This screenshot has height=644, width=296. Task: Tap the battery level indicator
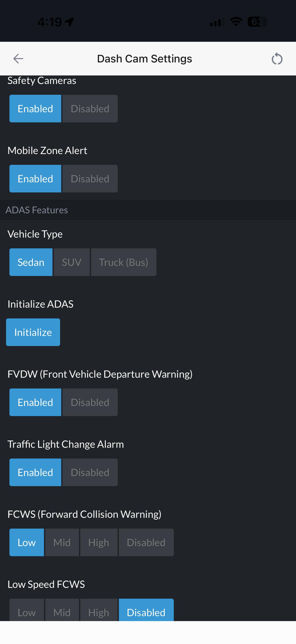click(x=257, y=22)
